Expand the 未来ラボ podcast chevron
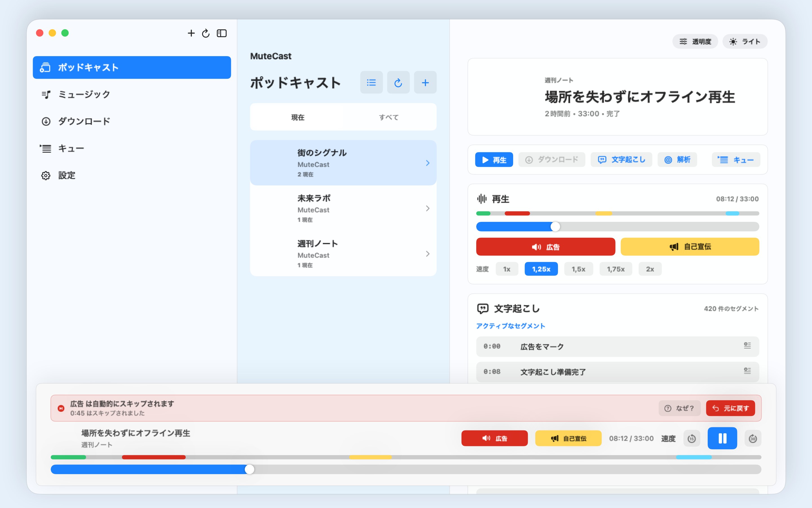This screenshot has width=812, height=508. [x=427, y=208]
